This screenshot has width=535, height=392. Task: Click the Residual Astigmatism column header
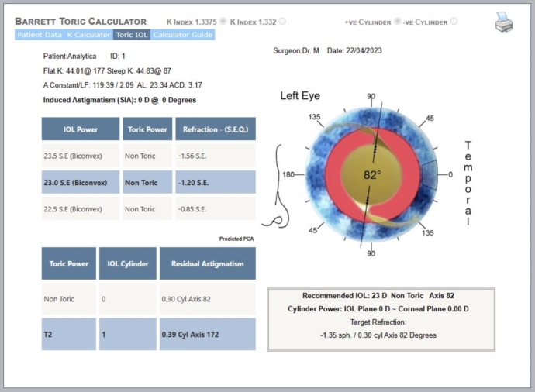coord(207,263)
